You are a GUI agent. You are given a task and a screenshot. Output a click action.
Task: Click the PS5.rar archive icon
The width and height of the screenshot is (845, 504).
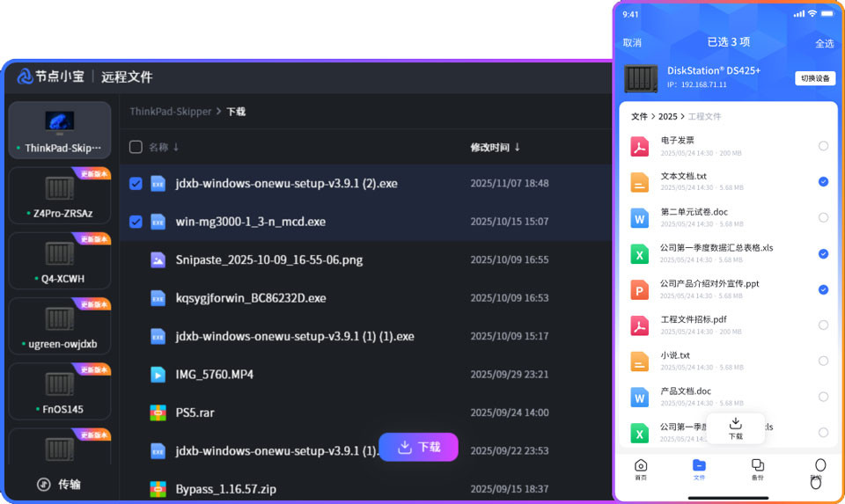pyautogui.click(x=158, y=413)
